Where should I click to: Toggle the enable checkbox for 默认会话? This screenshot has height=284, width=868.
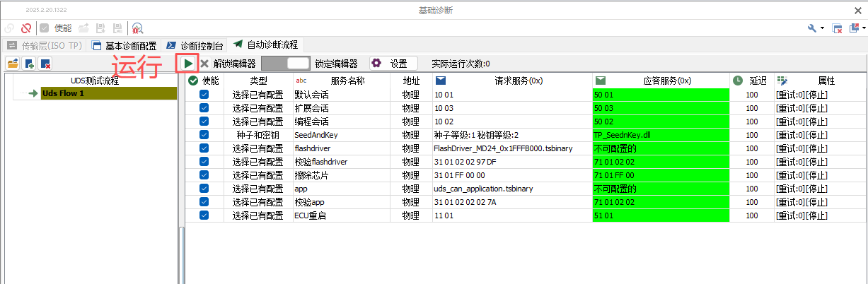pyautogui.click(x=204, y=94)
